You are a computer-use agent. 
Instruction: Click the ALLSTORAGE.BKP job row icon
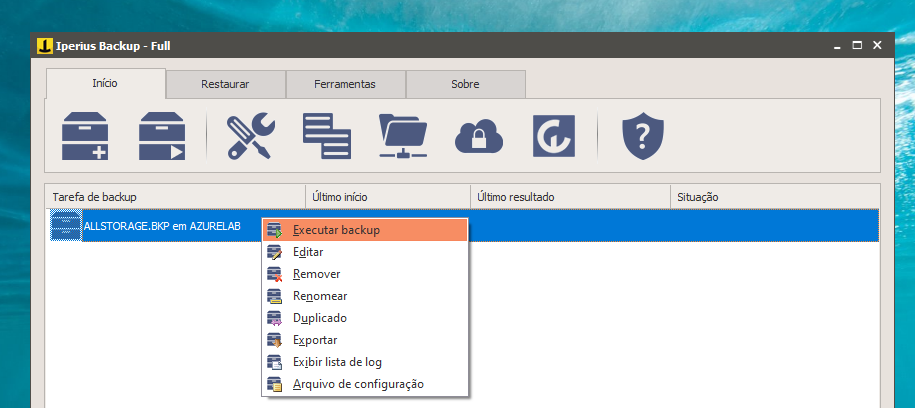click(x=65, y=225)
